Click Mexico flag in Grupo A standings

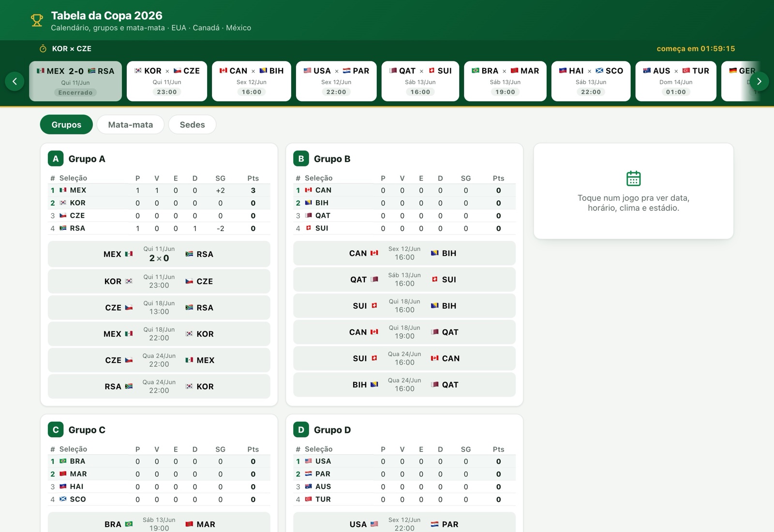[x=63, y=190]
